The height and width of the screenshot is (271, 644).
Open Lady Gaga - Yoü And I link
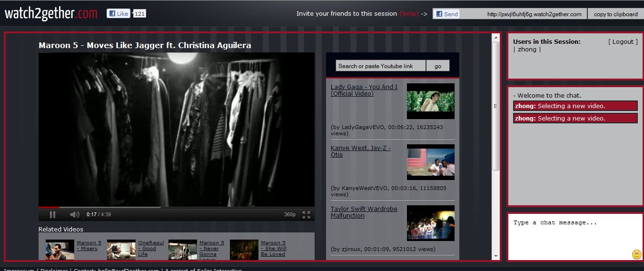[x=364, y=90]
